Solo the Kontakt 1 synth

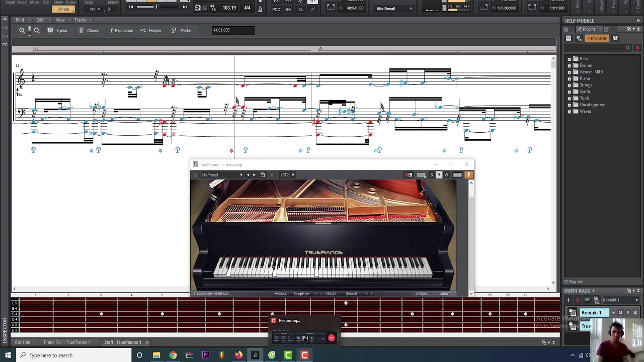click(627, 313)
